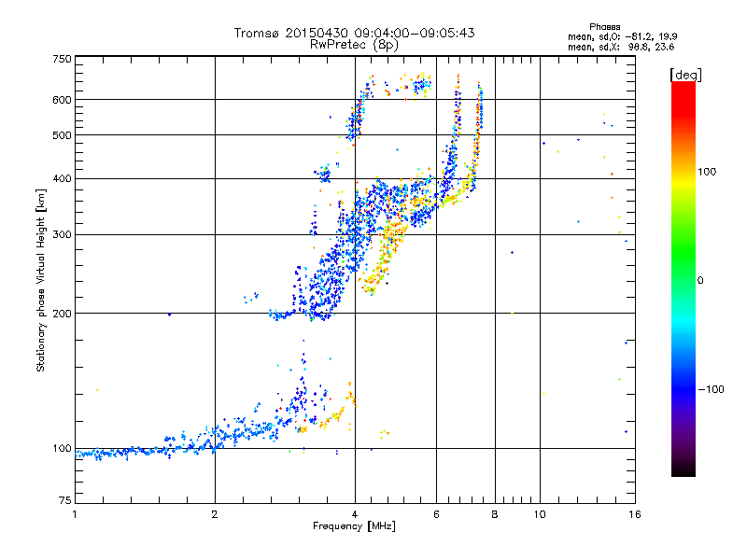Screen dimensions: 747x560
Task: Click the 200 km y-axis tick label
Action: pyautogui.click(x=63, y=314)
